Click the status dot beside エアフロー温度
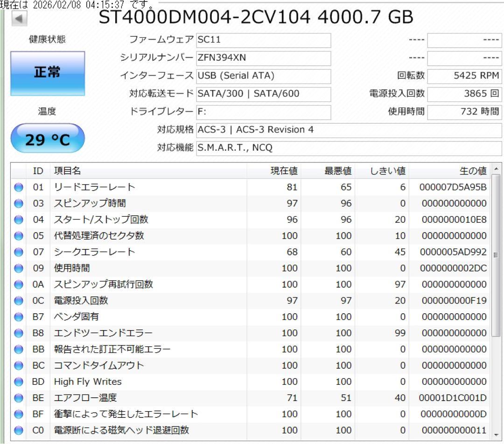The image size is (504, 444). (18, 398)
